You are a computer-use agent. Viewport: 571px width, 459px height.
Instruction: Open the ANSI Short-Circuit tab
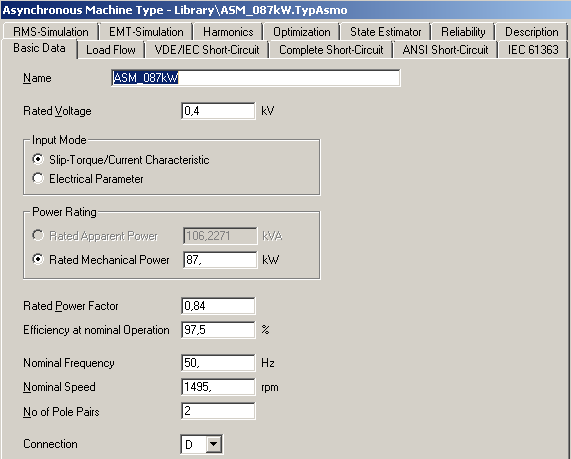point(445,50)
